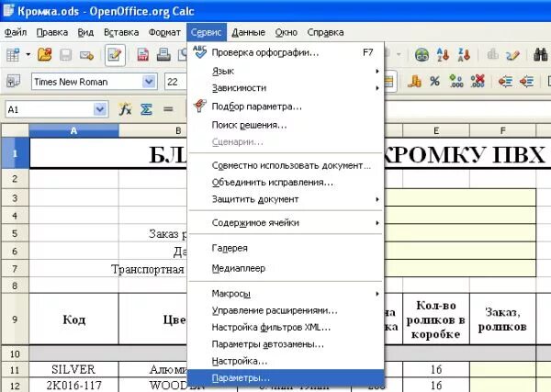Open the Правка menu
The image size is (551, 392).
pyautogui.click(x=52, y=32)
